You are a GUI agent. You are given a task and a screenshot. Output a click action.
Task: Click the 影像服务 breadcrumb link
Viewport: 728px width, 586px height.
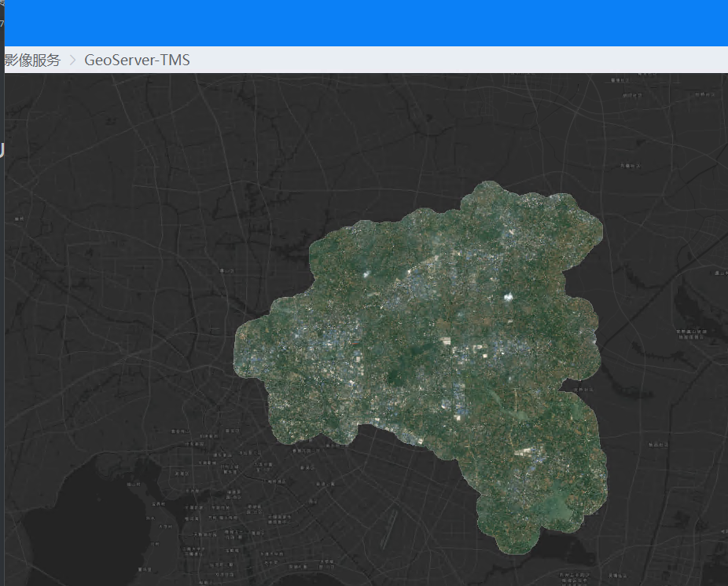(32, 60)
